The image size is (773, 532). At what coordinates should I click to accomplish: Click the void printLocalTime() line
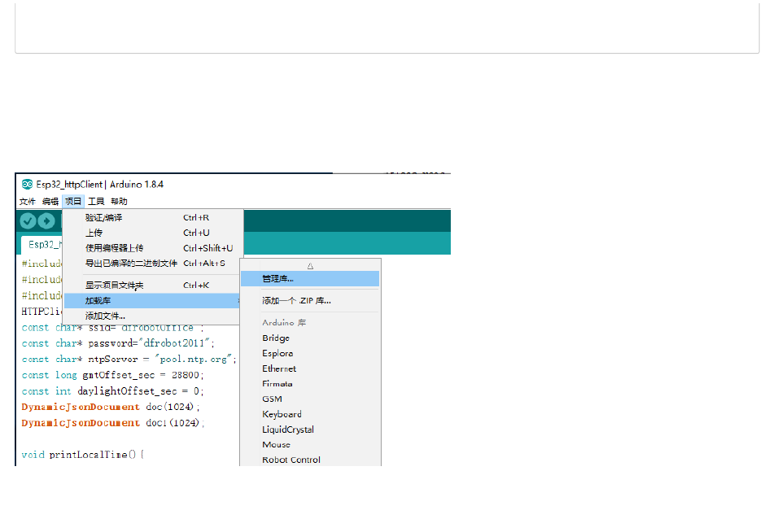point(83,455)
